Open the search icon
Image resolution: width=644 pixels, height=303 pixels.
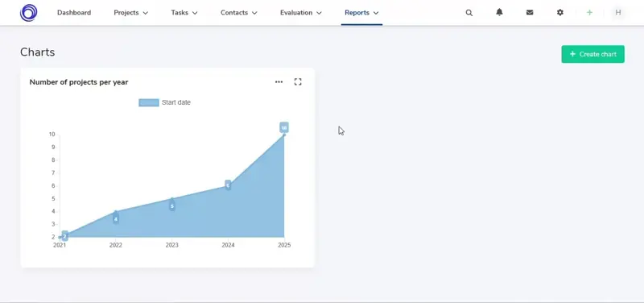click(x=469, y=13)
